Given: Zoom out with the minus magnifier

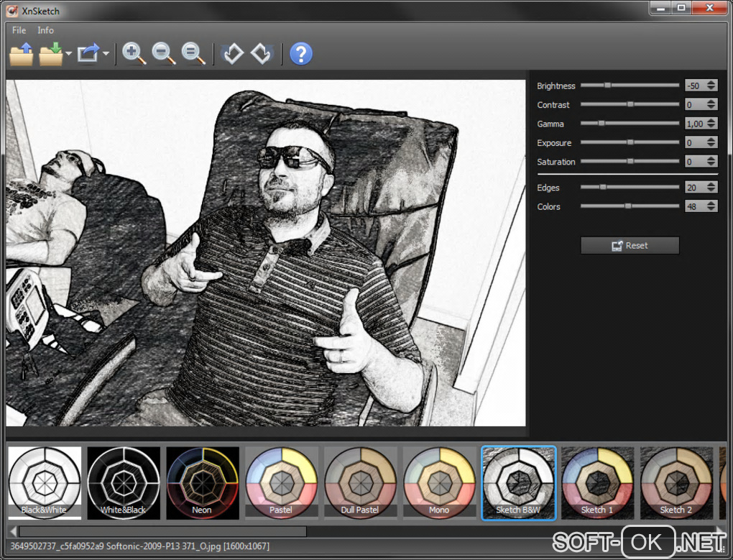Looking at the screenshot, I should point(163,54).
